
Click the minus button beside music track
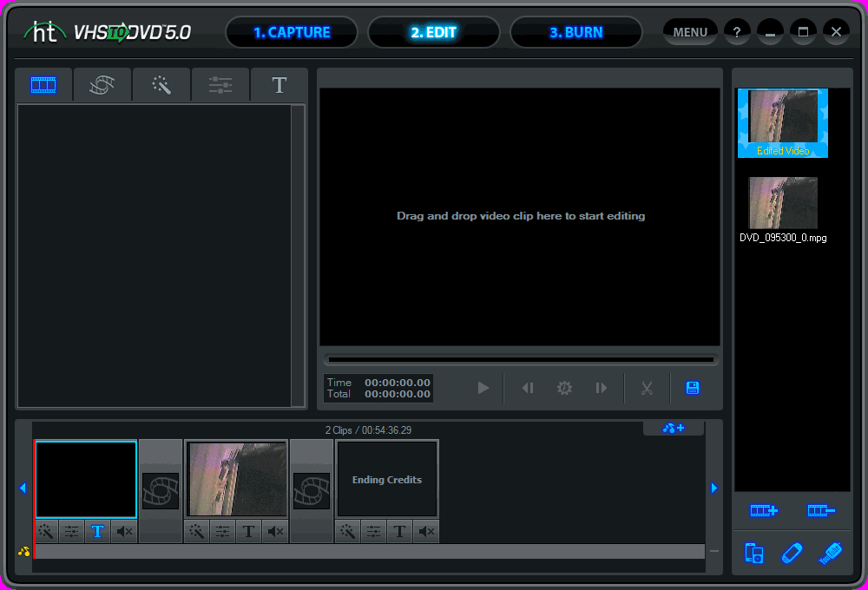[x=714, y=551]
